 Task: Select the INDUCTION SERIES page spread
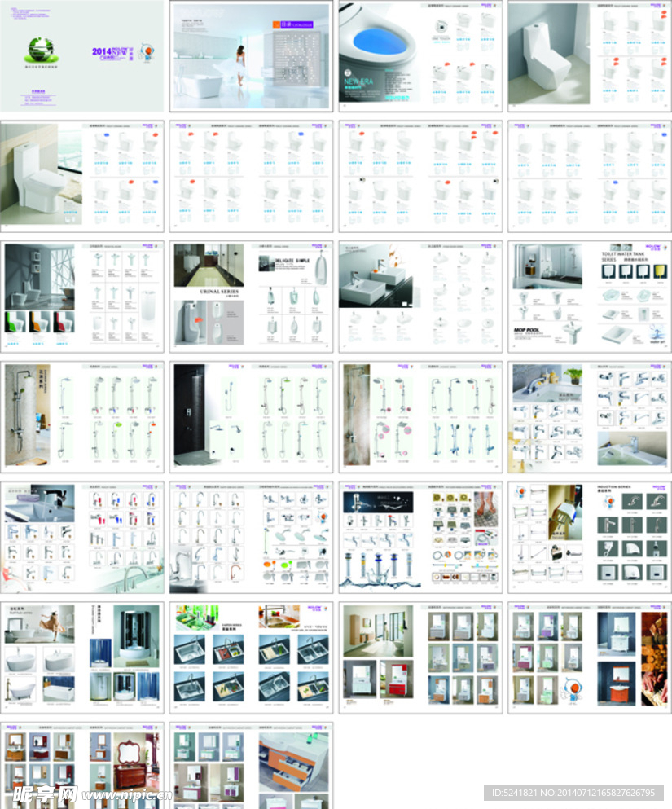tap(589, 537)
